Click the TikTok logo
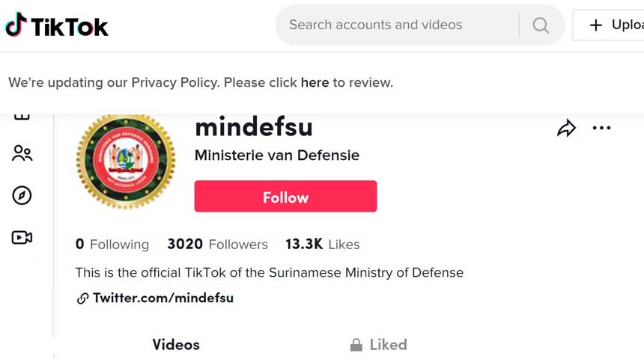 (57, 25)
